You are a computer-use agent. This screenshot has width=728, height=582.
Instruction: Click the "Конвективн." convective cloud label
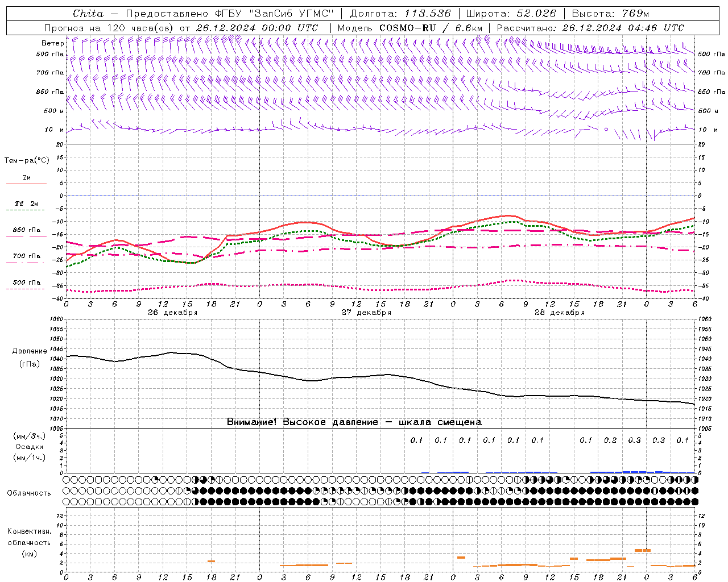click(30, 531)
